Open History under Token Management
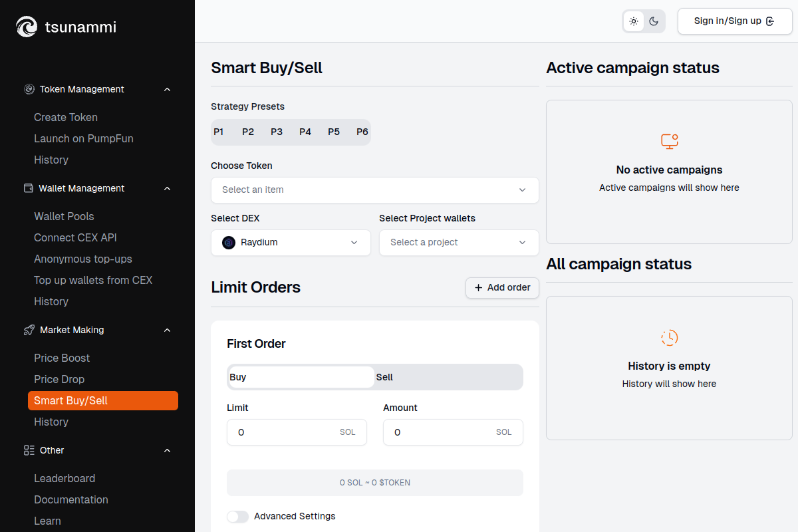798x532 pixels. tap(51, 160)
